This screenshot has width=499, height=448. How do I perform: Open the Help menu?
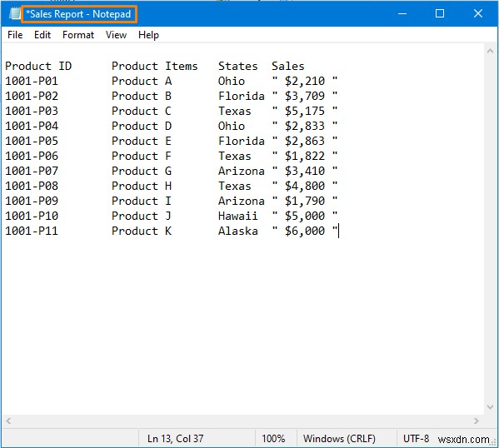click(x=148, y=35)
